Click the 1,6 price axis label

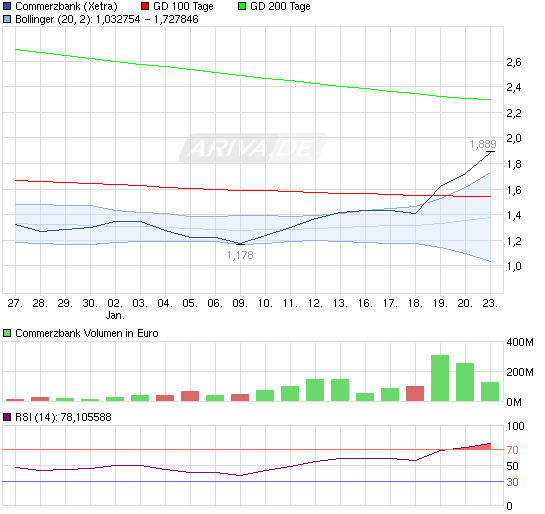pos(514,190)
